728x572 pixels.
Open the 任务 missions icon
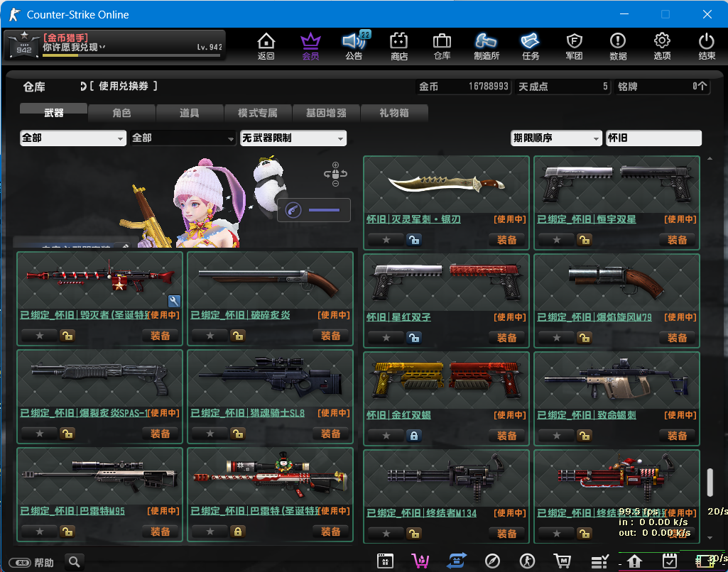click(531, 46)
